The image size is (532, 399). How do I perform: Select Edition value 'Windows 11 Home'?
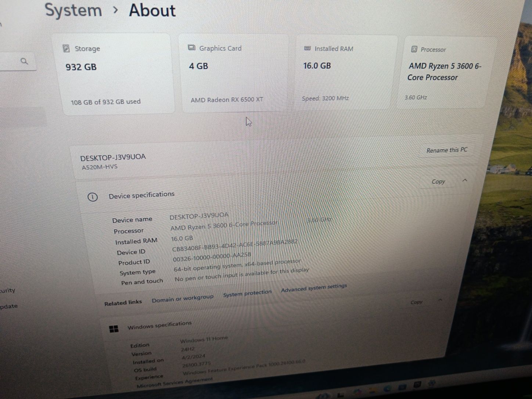click(x=204, y=339)
